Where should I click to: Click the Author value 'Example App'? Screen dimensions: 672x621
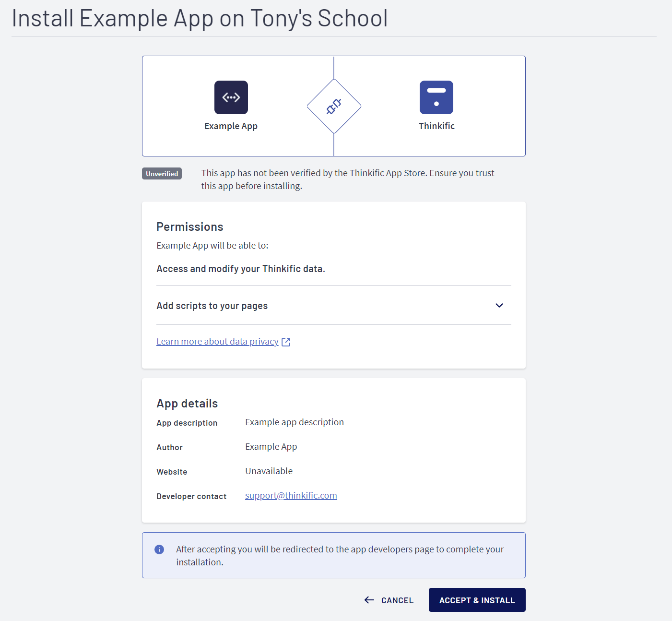(271, 447)
